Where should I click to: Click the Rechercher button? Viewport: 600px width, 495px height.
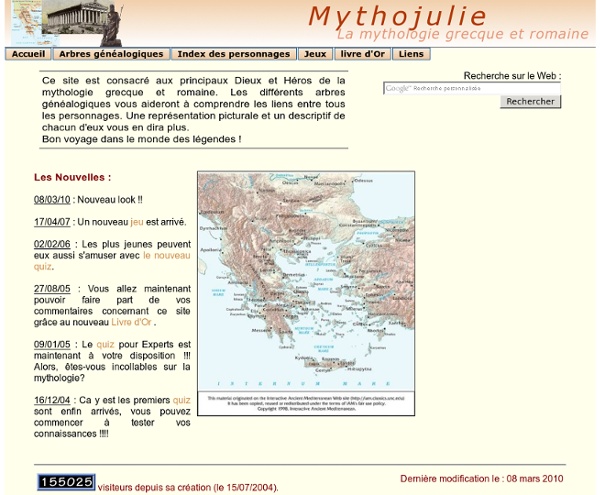tap(530, 101)
